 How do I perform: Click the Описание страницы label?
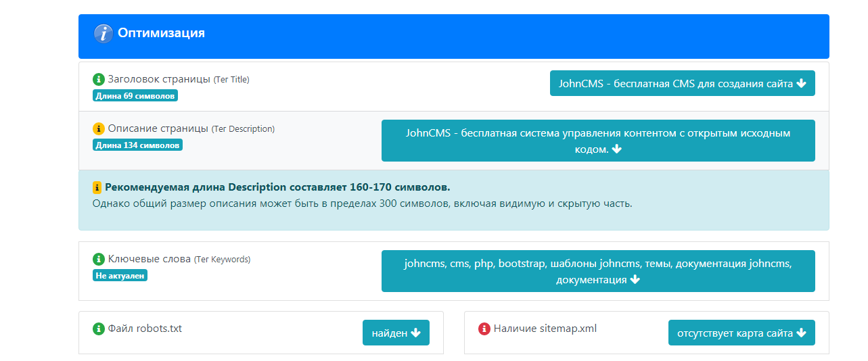pos(158,128)
